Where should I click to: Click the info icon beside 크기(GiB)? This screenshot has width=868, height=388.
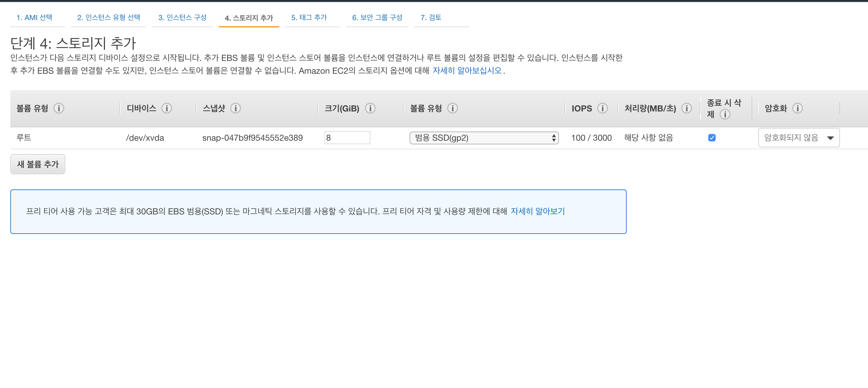(x=370, y=108)
